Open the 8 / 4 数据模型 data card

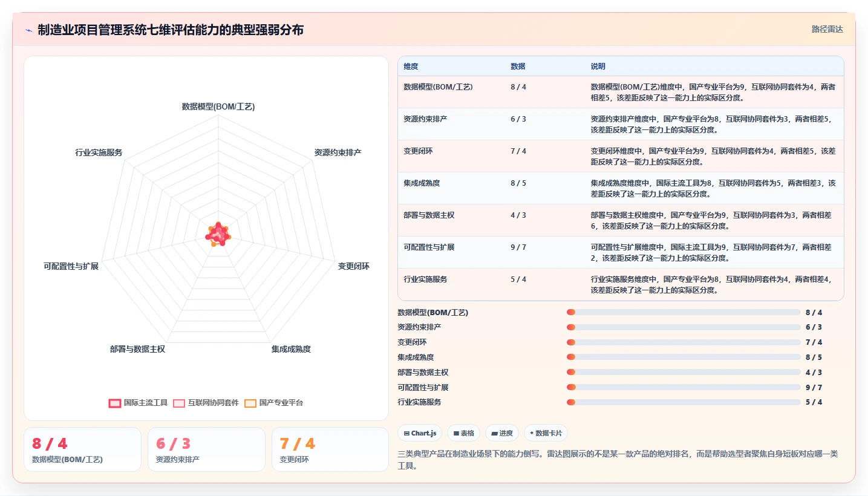(82, 449)
